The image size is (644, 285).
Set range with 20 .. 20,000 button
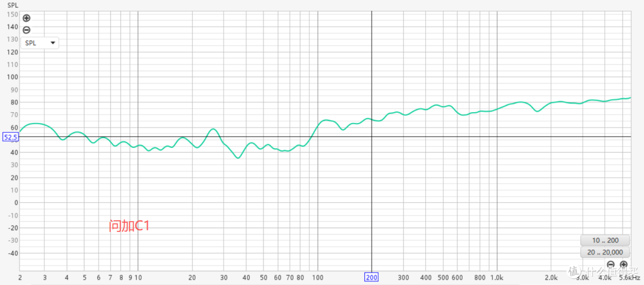pos(605,252)
